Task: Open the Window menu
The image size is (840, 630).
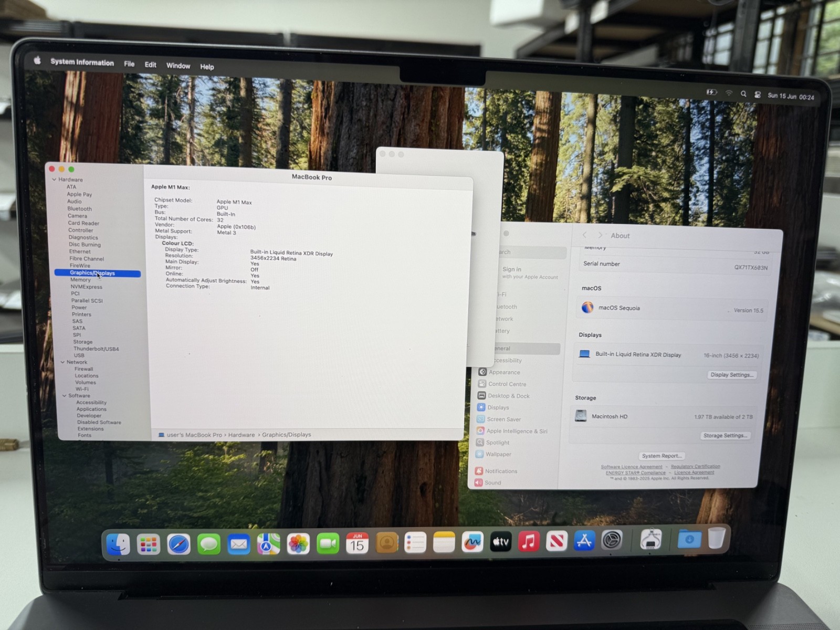Action: pyautogui.click(x=178, y=66)
